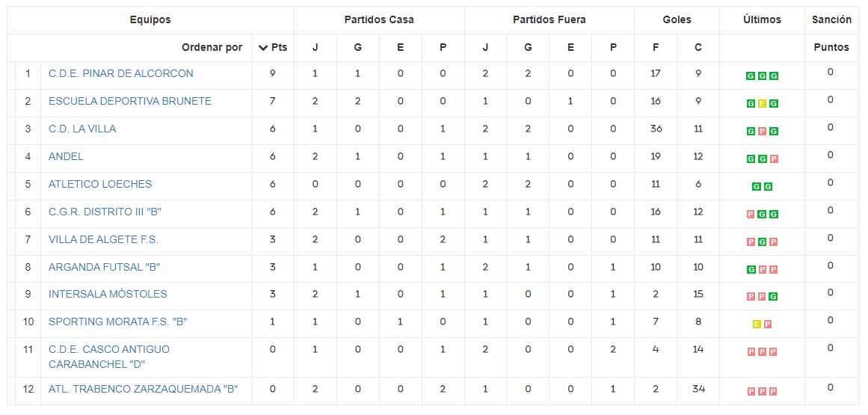Image resolution: width=868 pixels, height=415 pixels.
Task: Click the green G badge for Intersala Móstoles
Action: [x=774, y=297]
